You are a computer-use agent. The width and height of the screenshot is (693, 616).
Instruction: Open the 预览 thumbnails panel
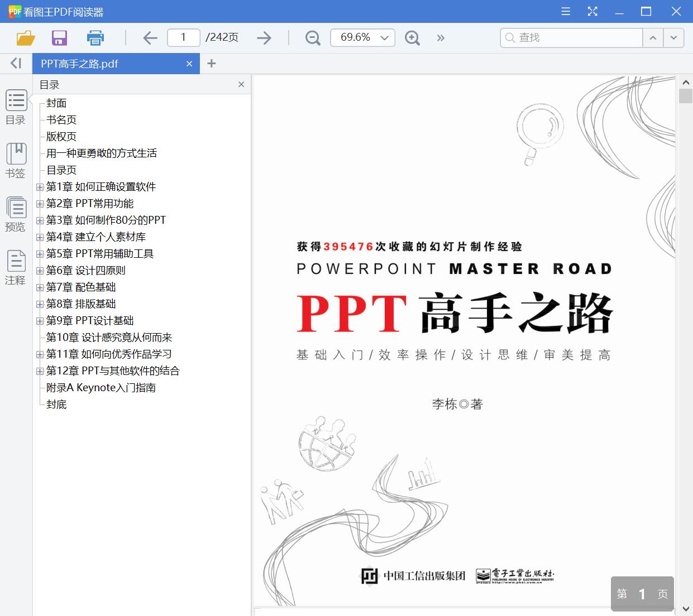[16, 214]
